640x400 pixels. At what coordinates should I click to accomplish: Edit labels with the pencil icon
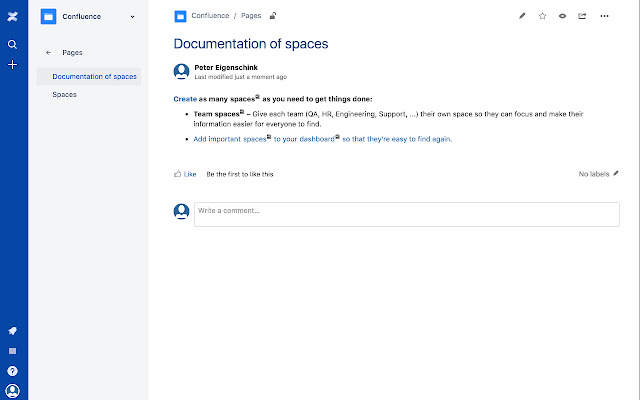click(616, 173)
